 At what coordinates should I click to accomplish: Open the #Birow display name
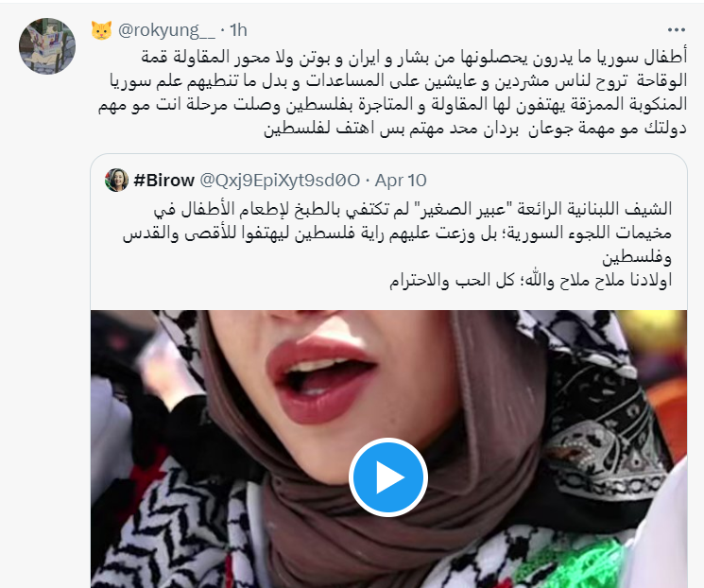coord(163,181)
